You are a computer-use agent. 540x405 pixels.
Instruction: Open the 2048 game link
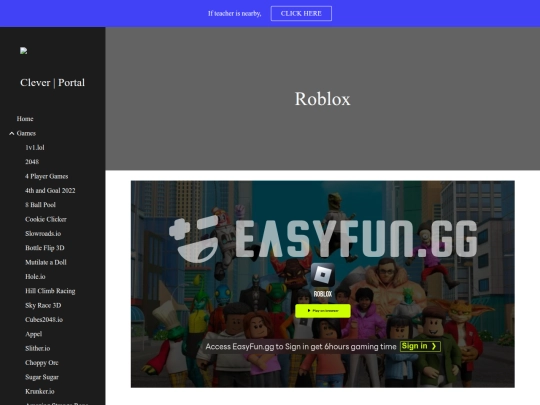pos(32,162)
